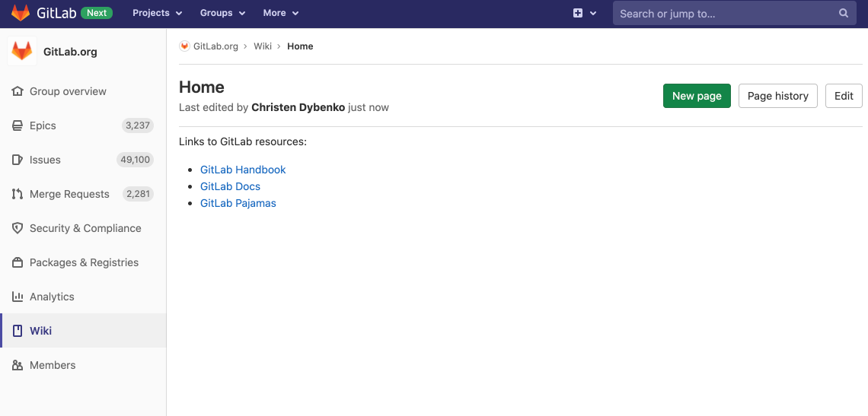
Task: Click the Security & Compliance shield icon
Action: 18,228
